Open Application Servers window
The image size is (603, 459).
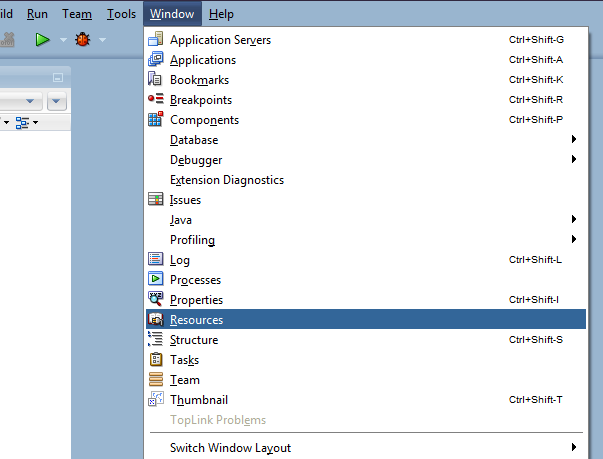[x=220, y=40]
